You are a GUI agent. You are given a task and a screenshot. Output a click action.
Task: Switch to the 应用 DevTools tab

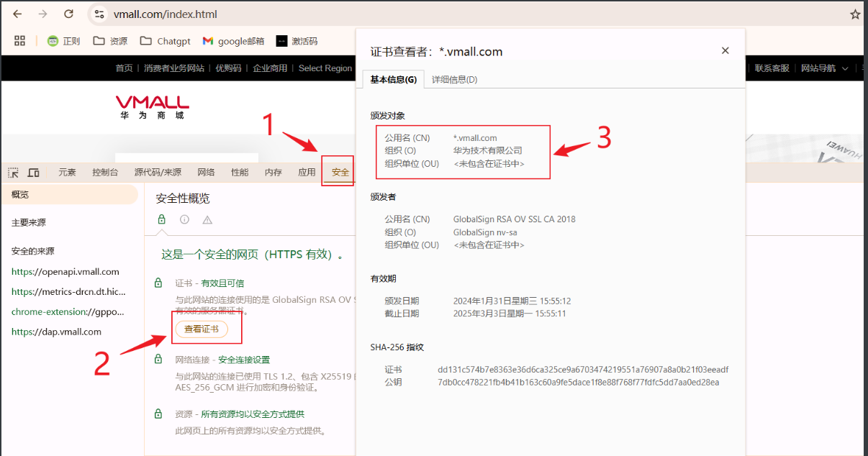pos(307,173)
